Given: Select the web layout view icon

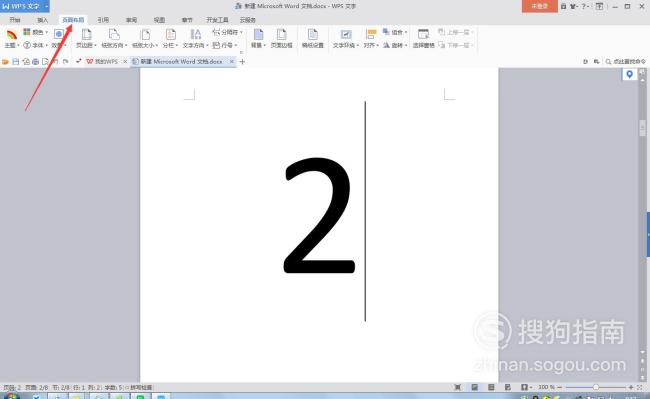Looking at the screenshot, I should point(508,387).
